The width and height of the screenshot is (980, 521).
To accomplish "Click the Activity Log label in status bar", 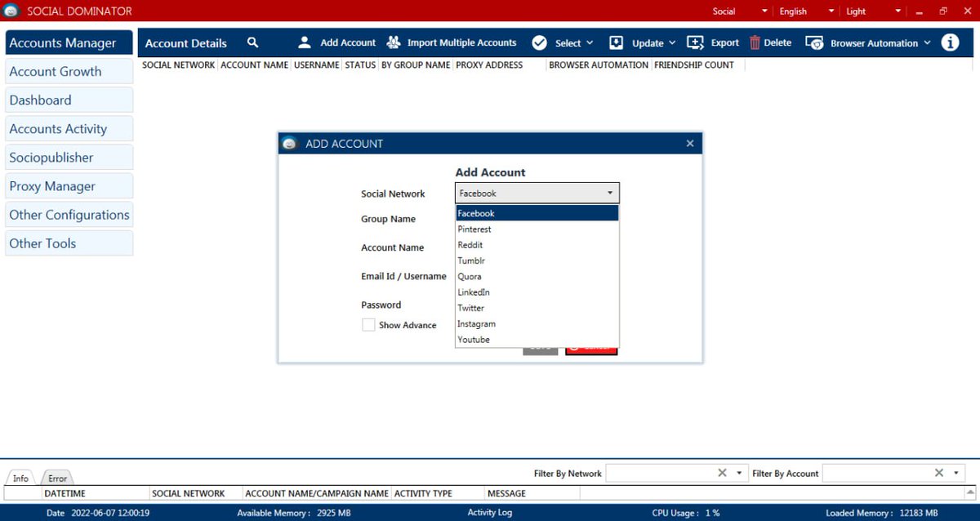I will [x=490, y=512].
